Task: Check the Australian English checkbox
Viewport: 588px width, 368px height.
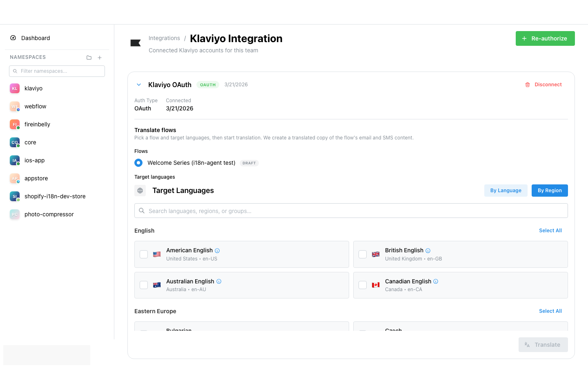Action: point(144,285)
